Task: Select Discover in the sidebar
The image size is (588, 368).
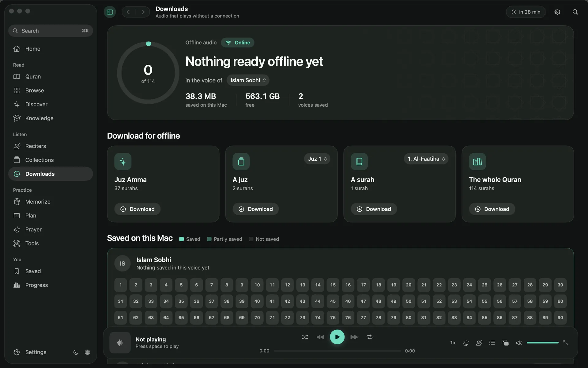Action: tap(51, 104)
